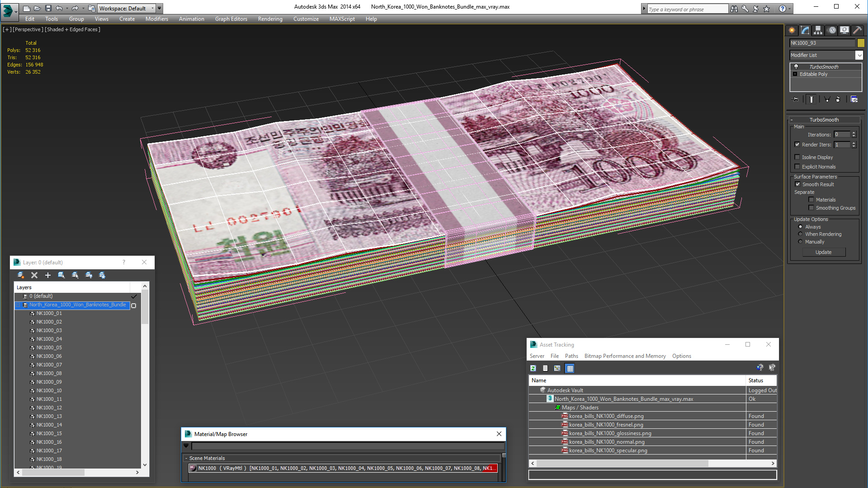Viewport: 868px width, 488px height.
Task: Open the Create command panel tab
Action: coord(792,30)
